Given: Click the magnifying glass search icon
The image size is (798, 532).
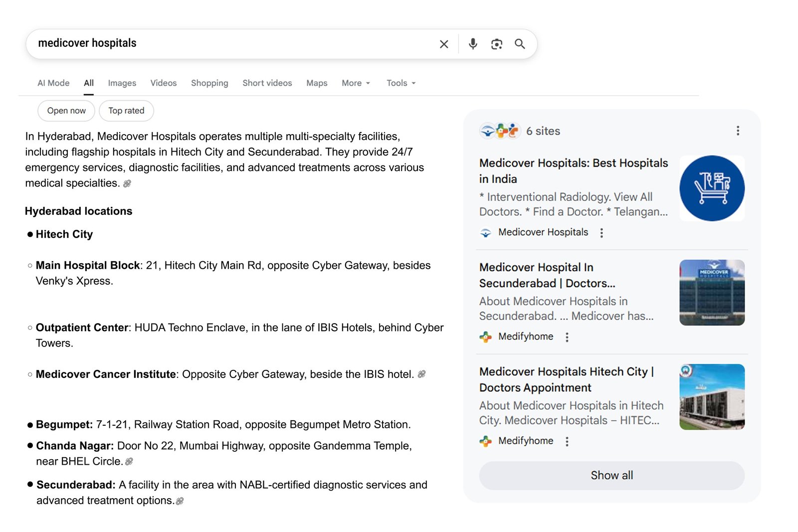Looking at the screenshot, I should coord(520,44).
